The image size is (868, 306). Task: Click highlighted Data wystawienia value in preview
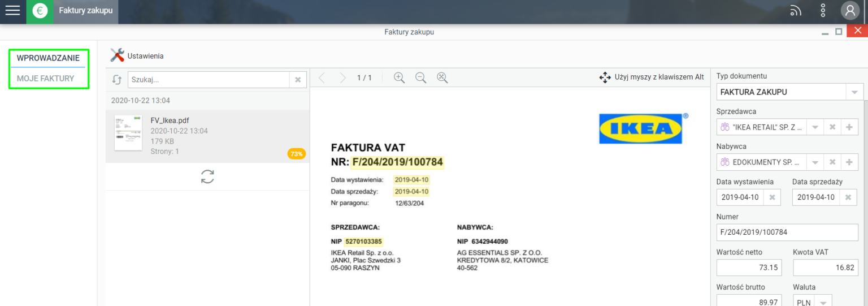(411, 180)
